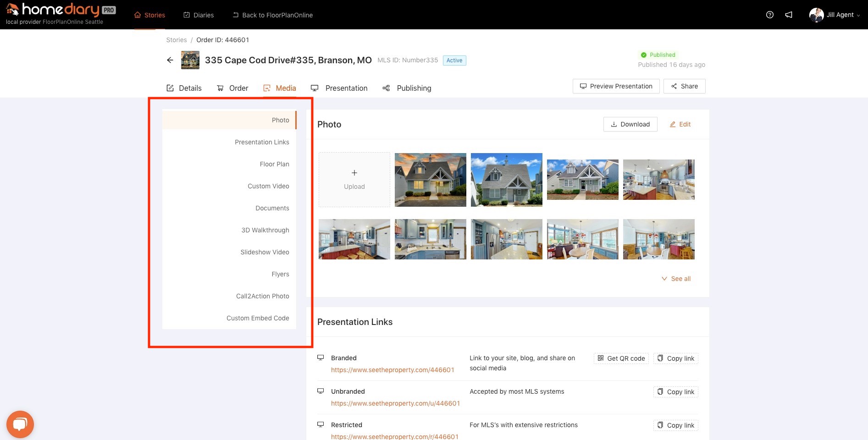Image resolution: width=868 pixels, height=440 pixels.
Task: Expand photos with See all
Action: point(676,279)
